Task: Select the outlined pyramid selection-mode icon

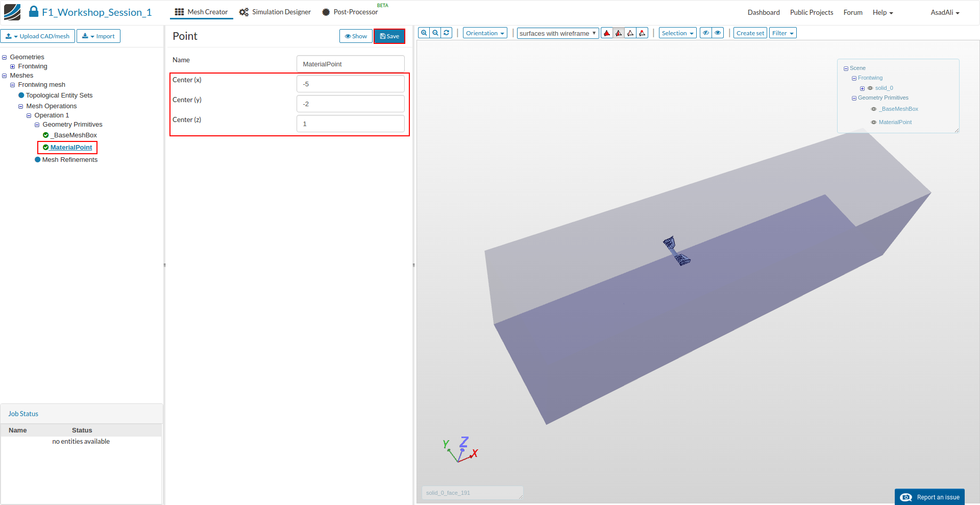Action: tap(630, 33)
